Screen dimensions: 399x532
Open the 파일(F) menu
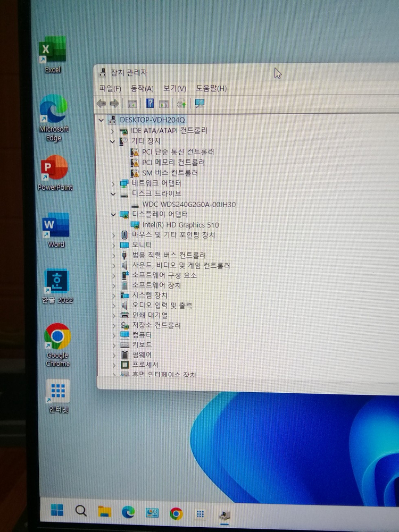(x=110, y=89)
